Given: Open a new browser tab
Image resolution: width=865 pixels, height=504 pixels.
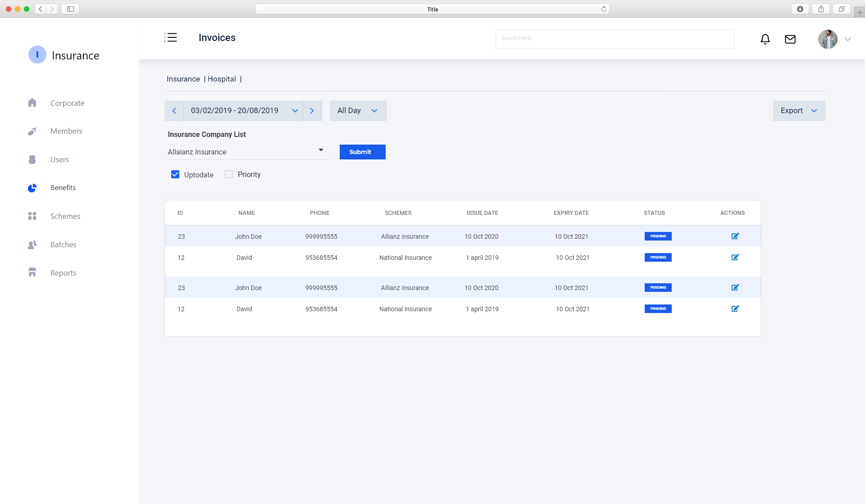Looking at the screenshot, I should tap(860, 12).
